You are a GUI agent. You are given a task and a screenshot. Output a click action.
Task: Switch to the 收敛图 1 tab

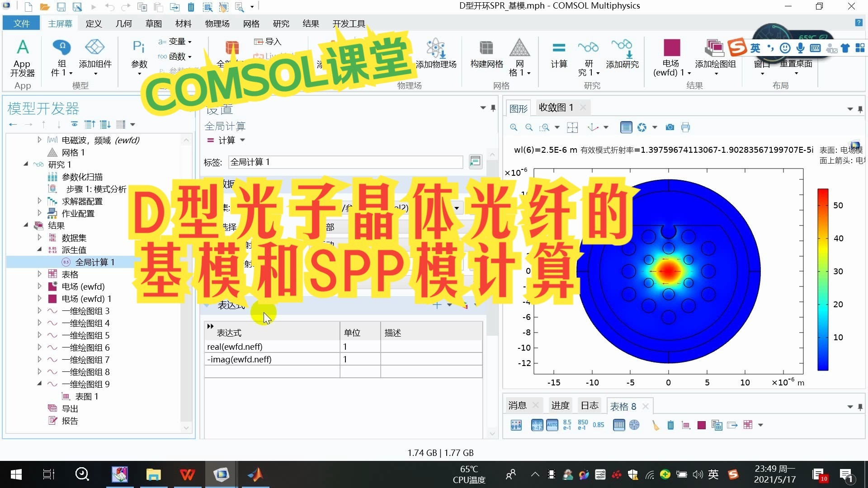(556, 107)
